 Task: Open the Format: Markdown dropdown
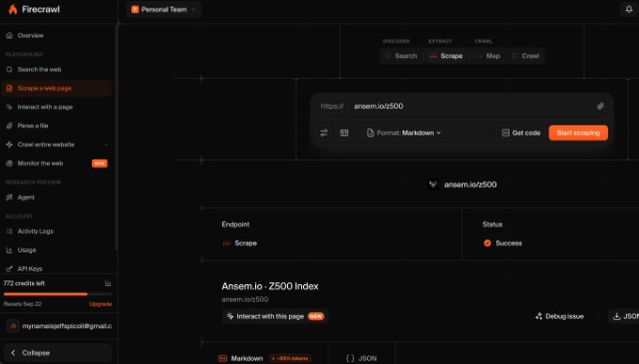pyautogui.click(x=405, y=134)
